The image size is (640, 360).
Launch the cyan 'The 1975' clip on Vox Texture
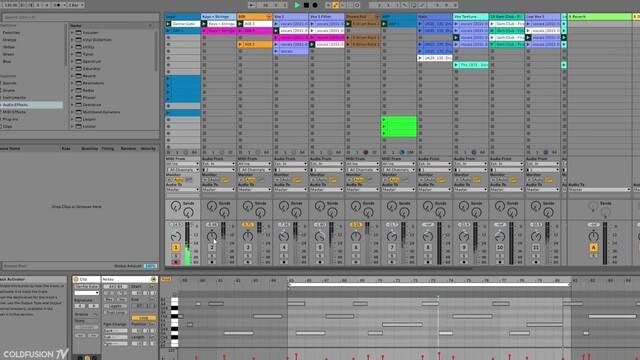click(456, 65)
